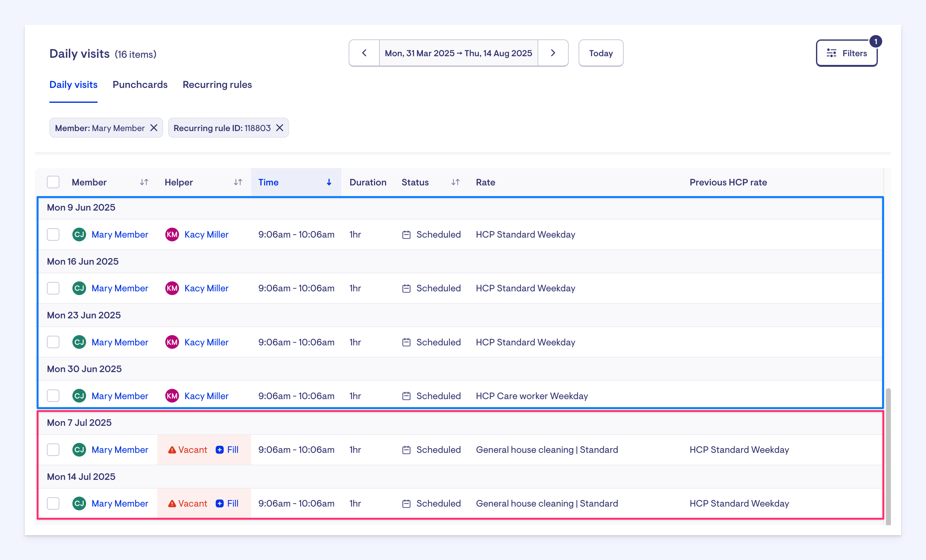Viewport: 926px width, 560px height.
Task: Go to next date range arrow
Action: [553, 53]
